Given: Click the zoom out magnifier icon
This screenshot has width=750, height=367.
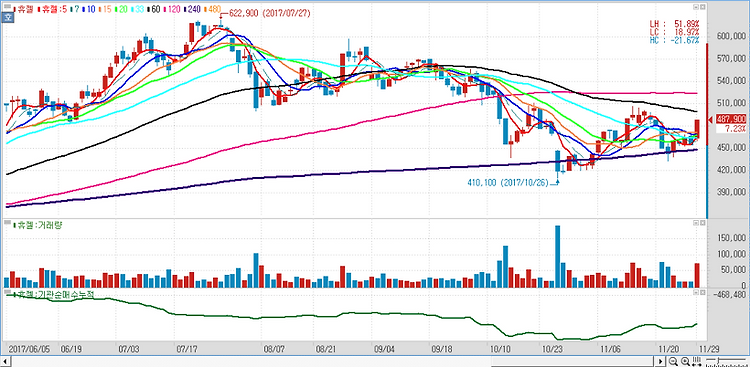Looking at the screenshot, I should [673, 362].
